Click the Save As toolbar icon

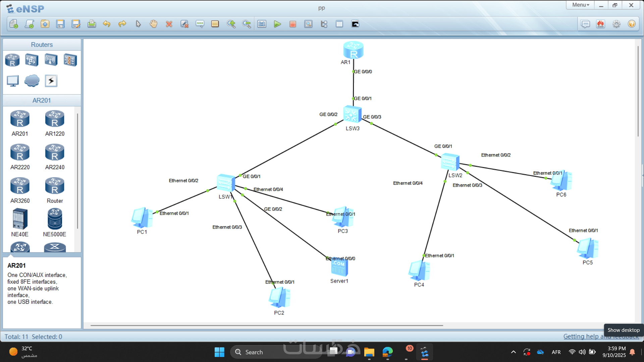[x=76, y=24]
